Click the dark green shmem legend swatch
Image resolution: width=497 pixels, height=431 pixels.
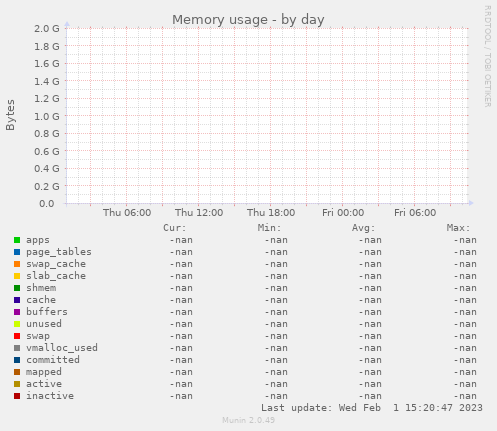pos(17,288)
